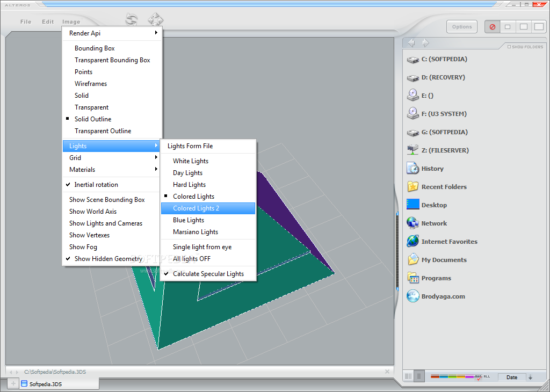This screenshot has height=392, width=550.
Task: Choose the medium thumbnail size icon
Action: pyautogui.click(x=523, y=27)
